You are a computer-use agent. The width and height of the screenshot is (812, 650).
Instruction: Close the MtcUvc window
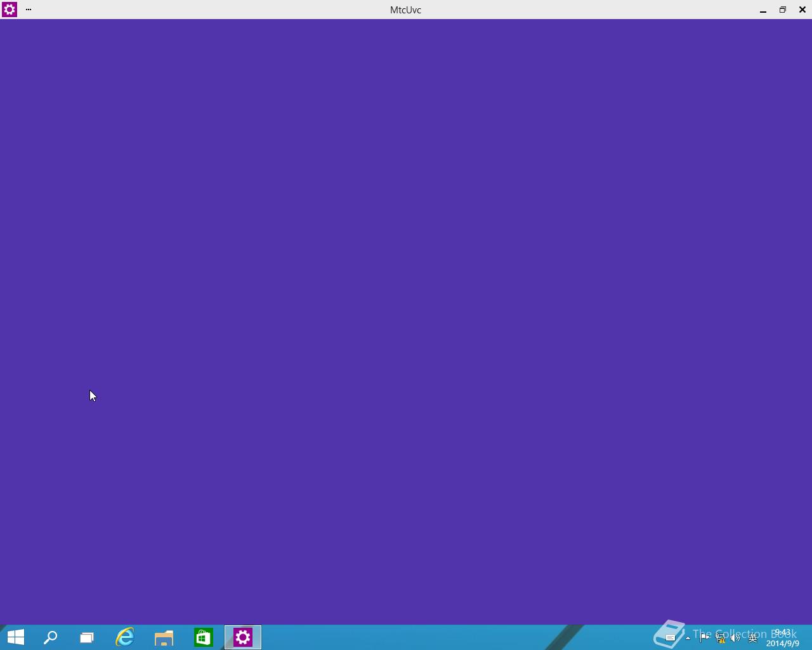click(x=802, y=10)
